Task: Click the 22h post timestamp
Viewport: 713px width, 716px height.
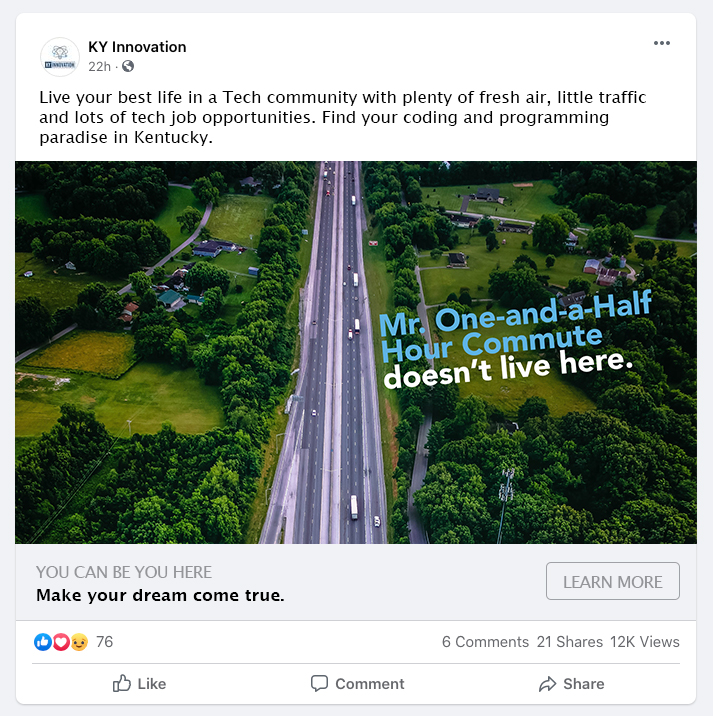Action: pos(99,67)
